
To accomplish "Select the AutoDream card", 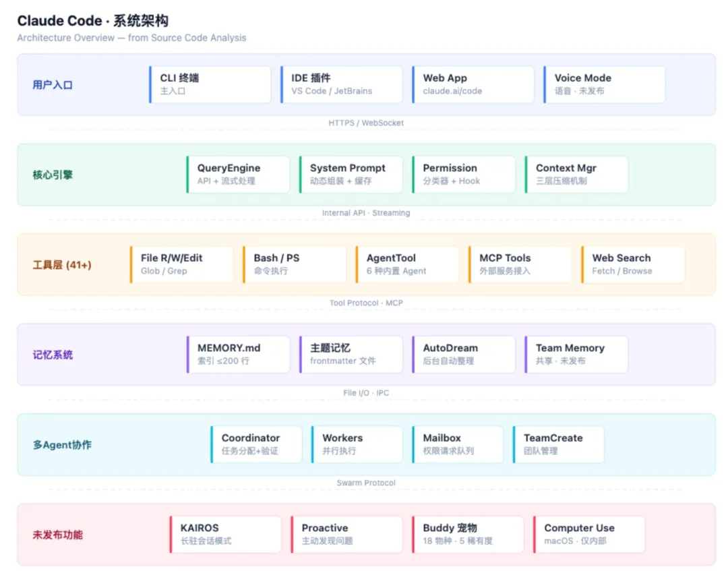I will pos(464,355).
